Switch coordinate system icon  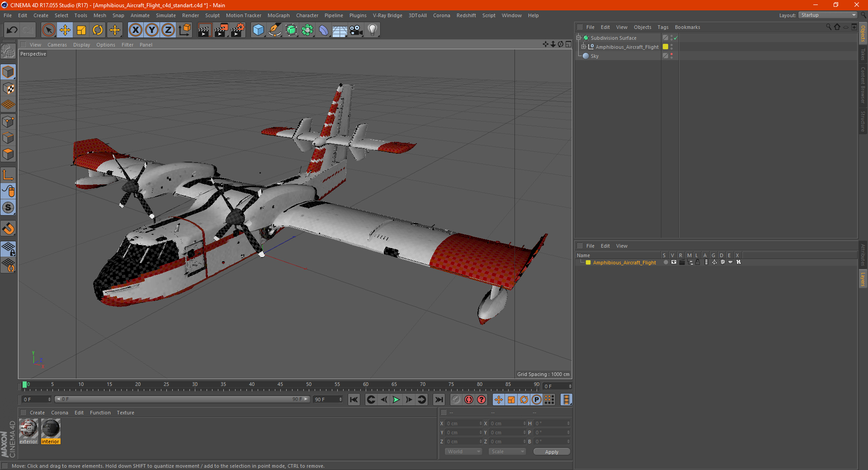(x=184, y=30)
